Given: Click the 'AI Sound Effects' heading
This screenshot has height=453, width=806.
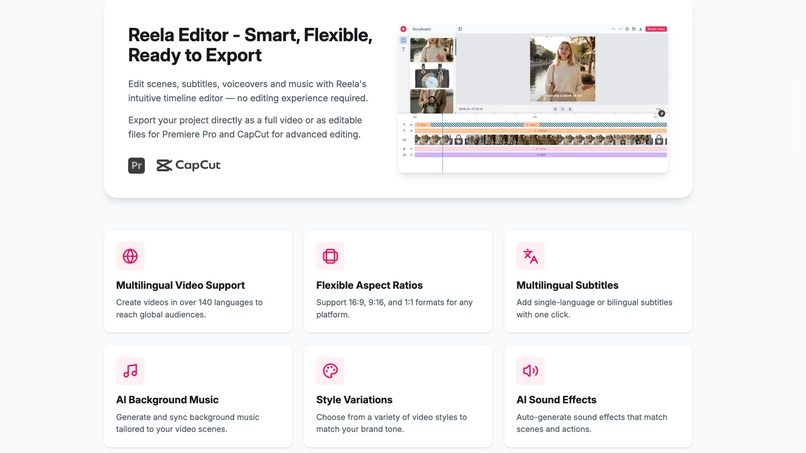Looking at the screenshot, I should tap(556, 400).
